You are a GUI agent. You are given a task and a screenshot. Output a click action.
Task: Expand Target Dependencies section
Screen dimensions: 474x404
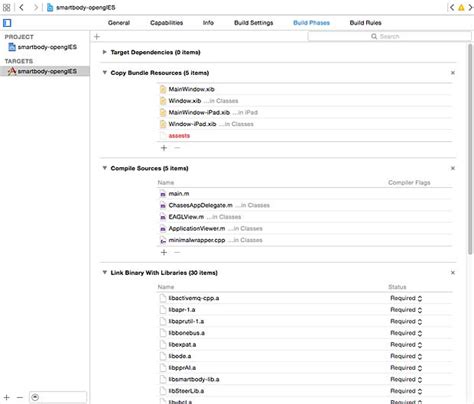click(x=104, y=52)
